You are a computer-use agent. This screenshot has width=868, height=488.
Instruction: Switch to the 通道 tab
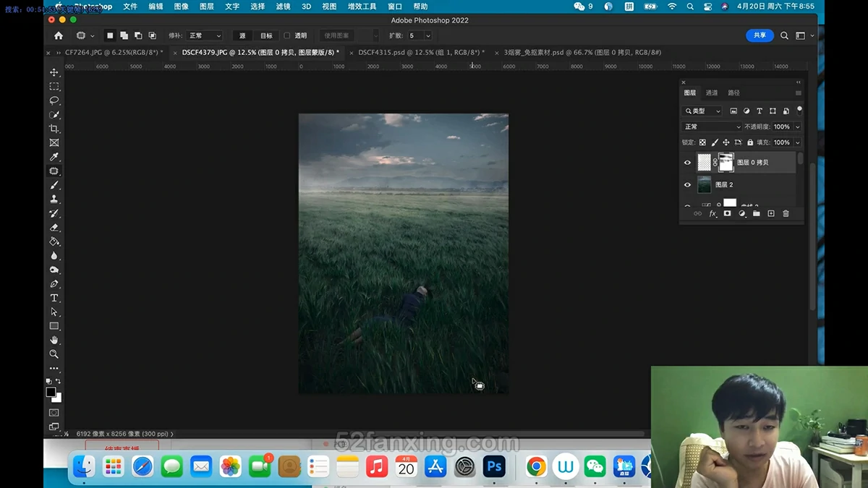pos(712,93)
